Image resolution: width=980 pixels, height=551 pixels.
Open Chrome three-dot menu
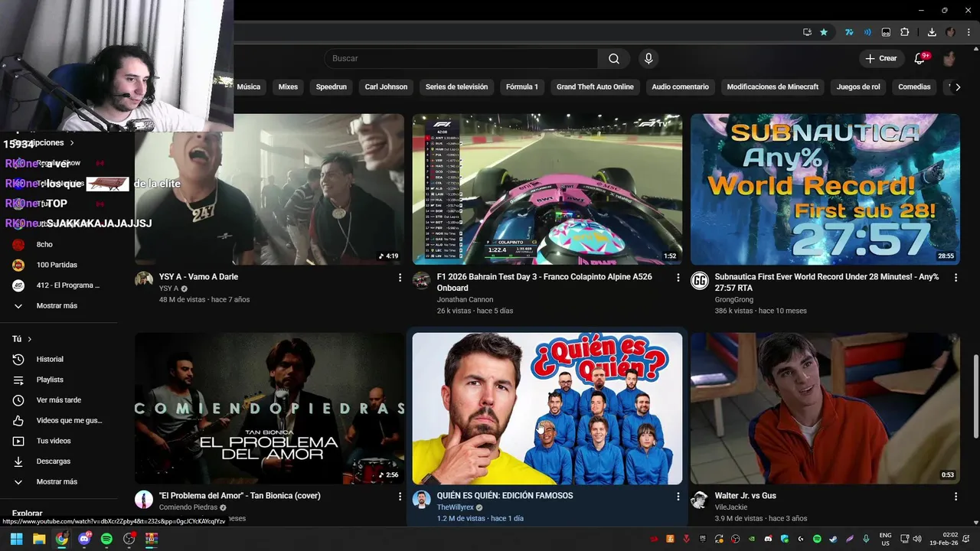click(969, 32)
